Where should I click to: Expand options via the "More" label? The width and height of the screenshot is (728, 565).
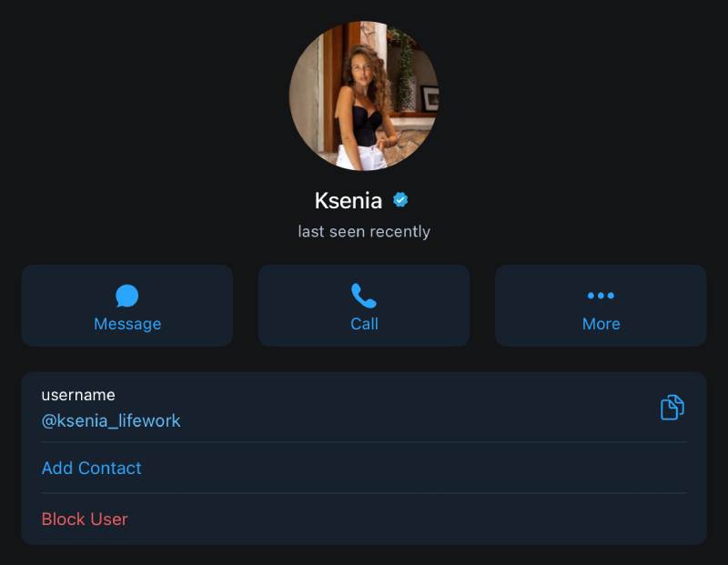pos(601,324)
